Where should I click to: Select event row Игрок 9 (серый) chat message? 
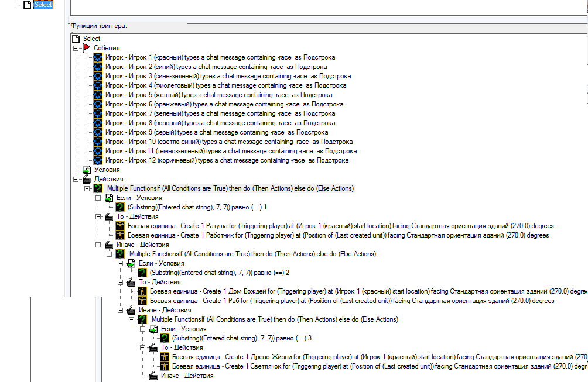click(217, 132)
